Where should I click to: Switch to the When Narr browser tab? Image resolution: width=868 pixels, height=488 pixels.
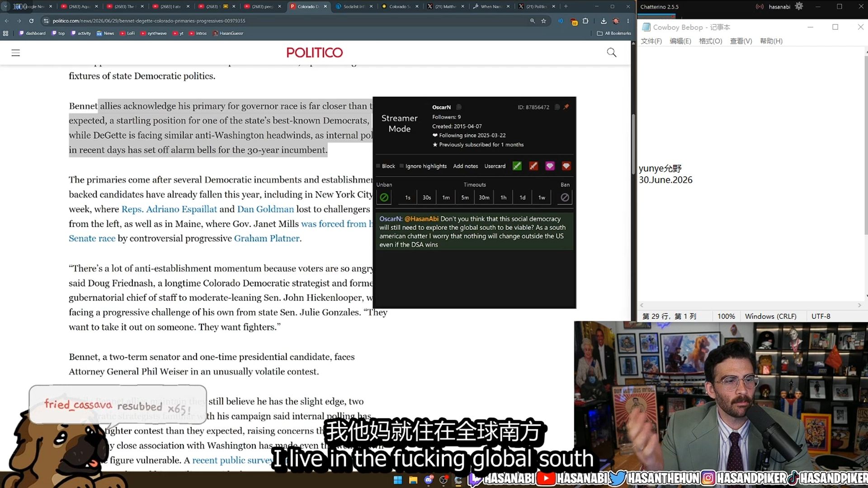pos(491,7)
